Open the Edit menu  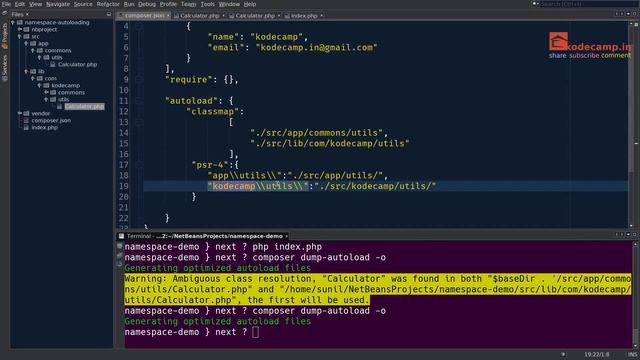pyautogui.click(x=20, y=4)
